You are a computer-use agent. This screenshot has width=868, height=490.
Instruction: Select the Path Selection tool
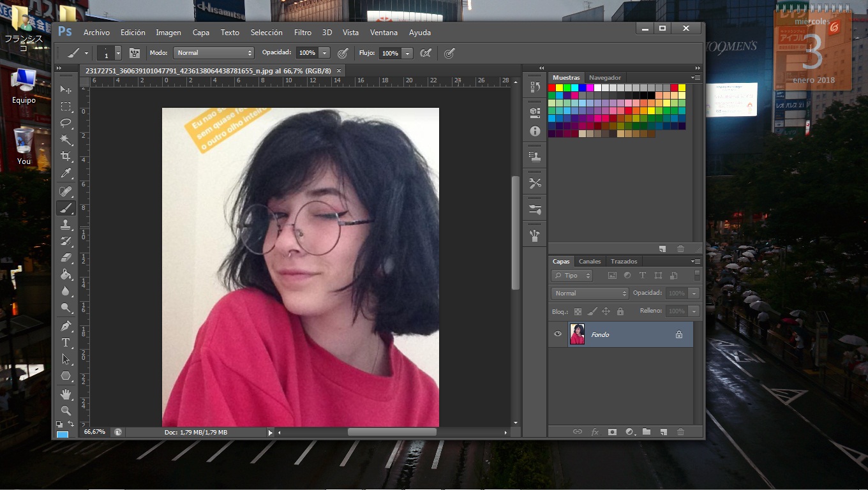pos(66,359)
